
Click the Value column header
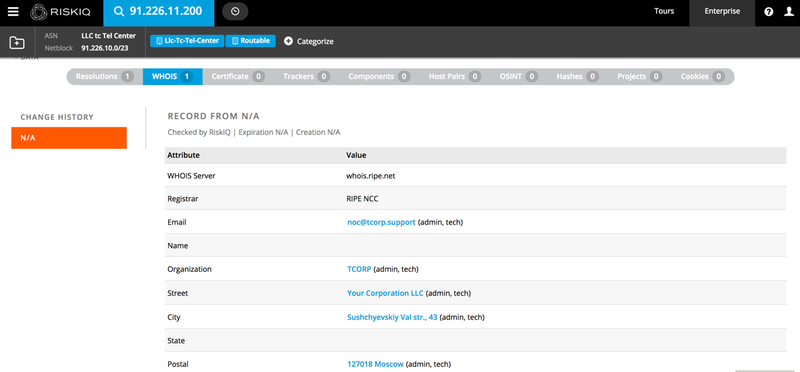pos(356,155)
